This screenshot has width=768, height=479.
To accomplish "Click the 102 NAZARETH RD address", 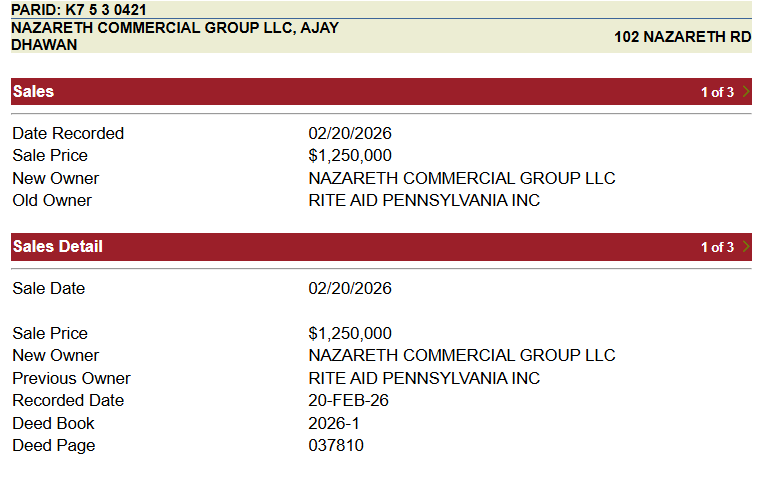I will (x=682, y=37).
